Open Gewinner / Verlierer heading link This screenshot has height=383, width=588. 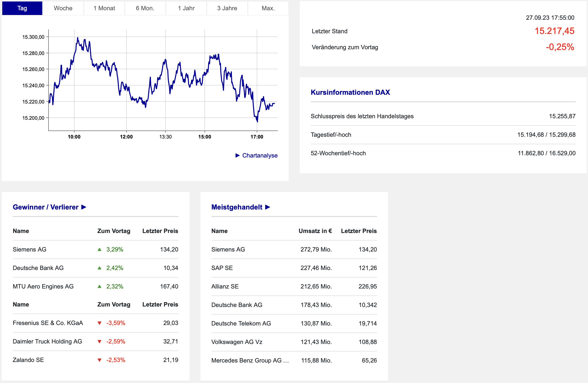(x=45, y=207)
